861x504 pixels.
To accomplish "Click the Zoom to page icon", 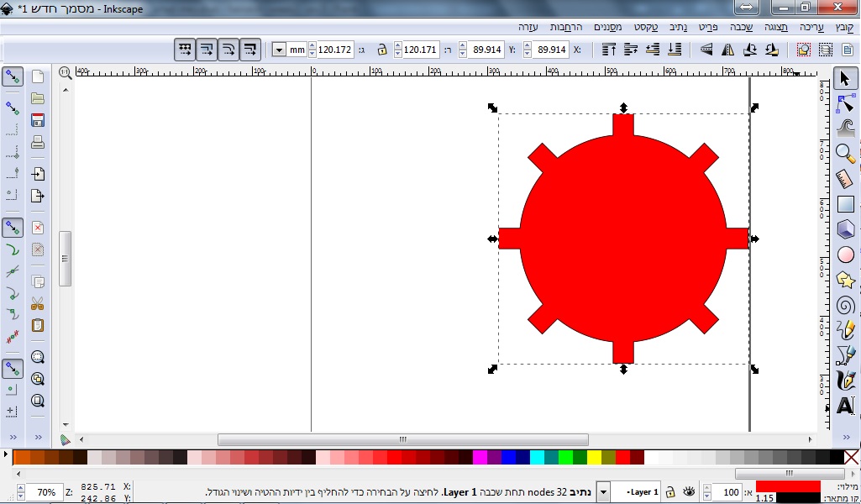I will click(37, 400).
